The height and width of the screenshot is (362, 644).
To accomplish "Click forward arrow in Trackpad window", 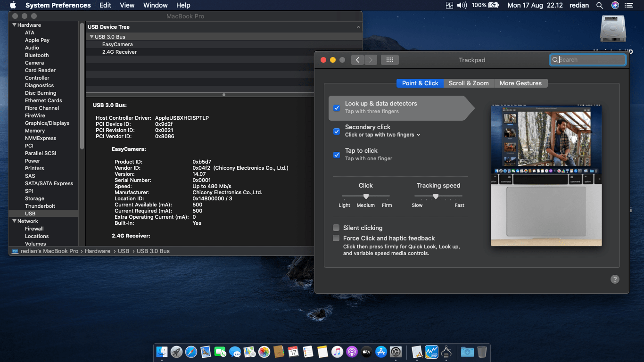I will tap(371, 60).
